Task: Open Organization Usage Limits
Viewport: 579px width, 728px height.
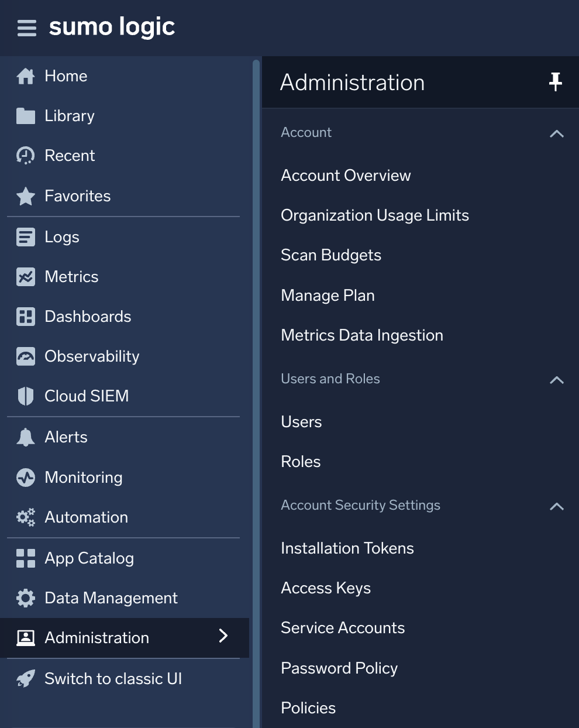Action: 375,215
